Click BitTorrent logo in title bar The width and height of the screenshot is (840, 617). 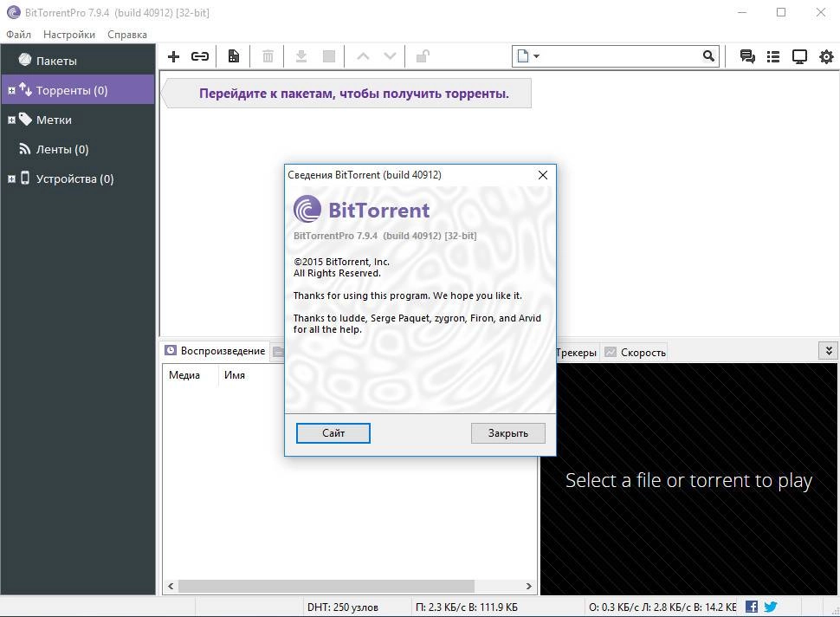(x=13, y=12)
